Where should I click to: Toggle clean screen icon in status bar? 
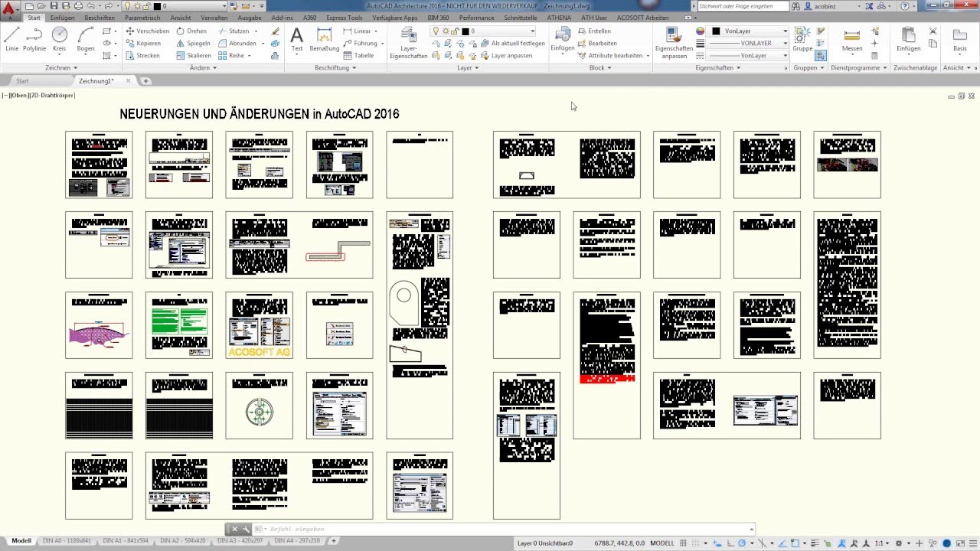point(962,543)
